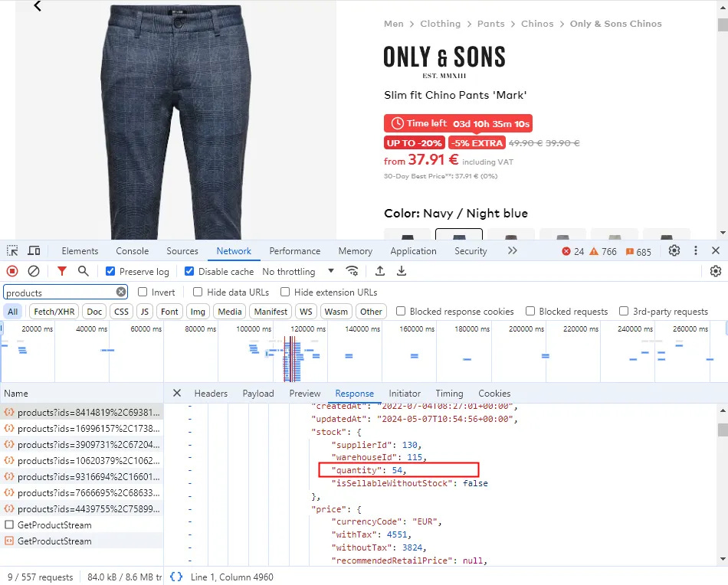Open Network panel settings gear

point(716,271)
